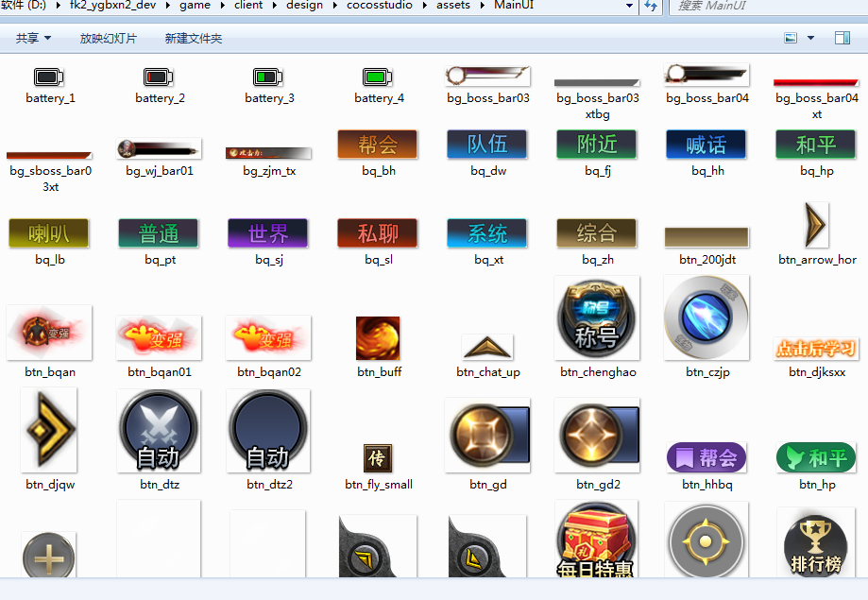
Task: Toggle the preview pane icon
Action: [x=842, y=38]
